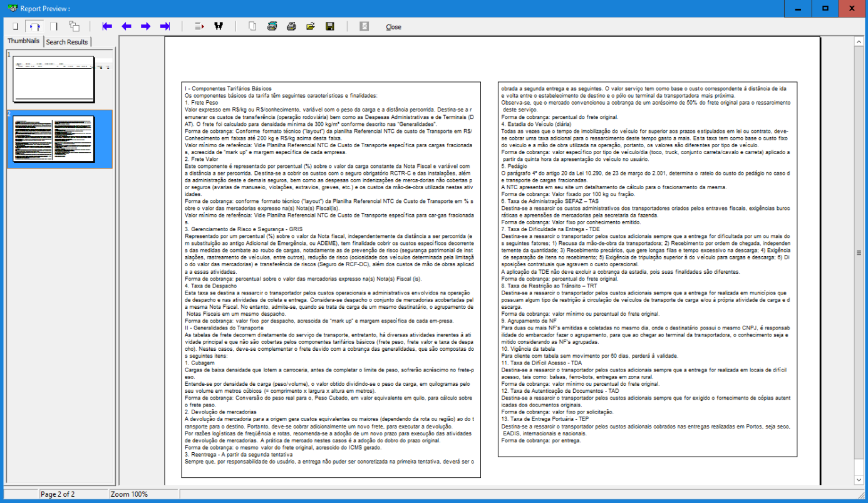The width and height of the screenshot is (868, 503).
Task: Click the 'Page 2 of 2' status text
Action: coord(58,494)
